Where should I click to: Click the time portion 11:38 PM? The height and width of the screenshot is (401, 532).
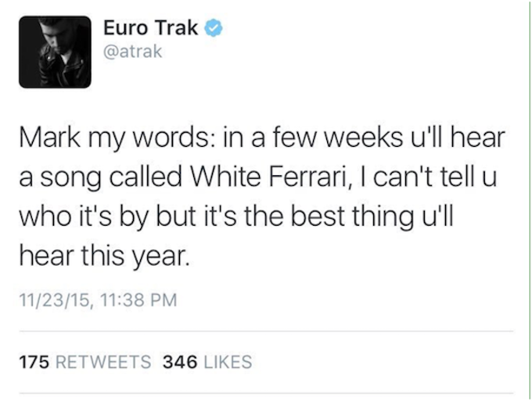tap(138, 299)
